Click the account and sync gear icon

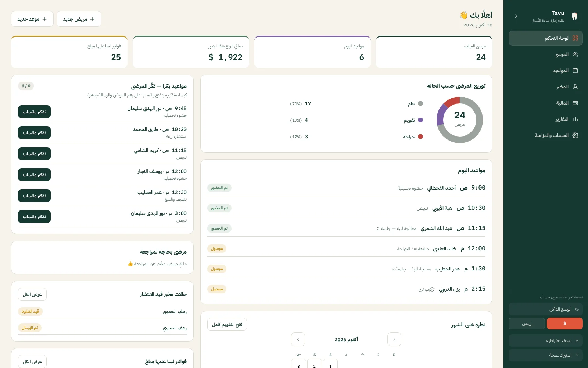pyautogui.click(x=575, y=135)
